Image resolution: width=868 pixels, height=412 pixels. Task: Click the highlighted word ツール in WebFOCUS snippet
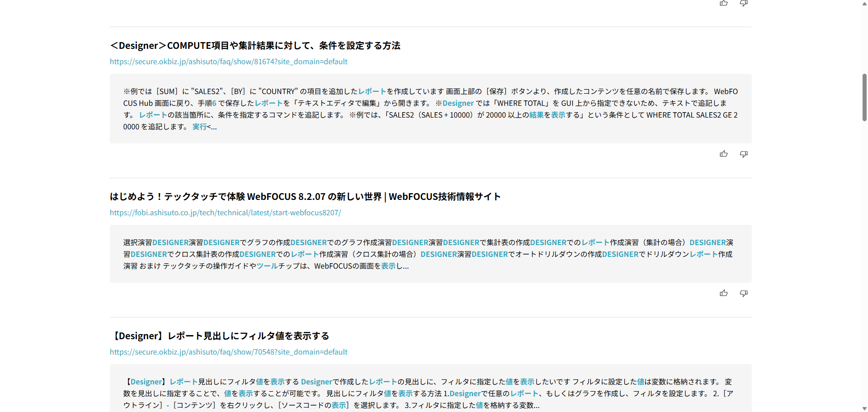pyautogui.click(x=267, y=266)
